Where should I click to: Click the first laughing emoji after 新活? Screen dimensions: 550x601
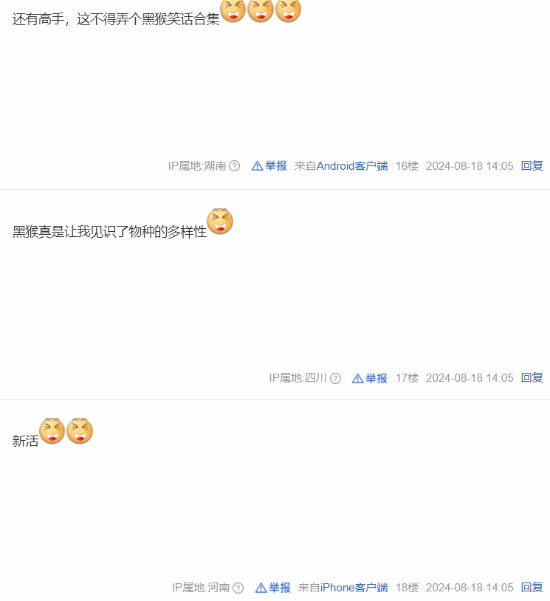[52, 430]
